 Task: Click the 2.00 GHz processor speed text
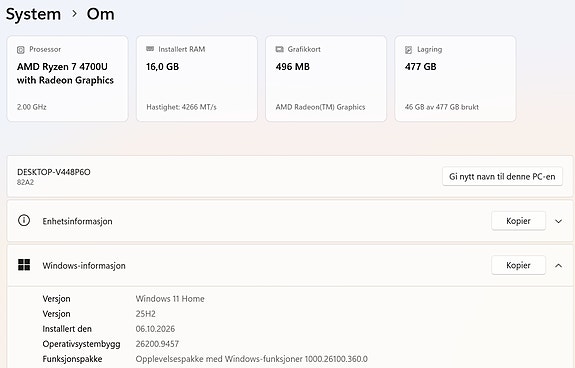(32, 107)
